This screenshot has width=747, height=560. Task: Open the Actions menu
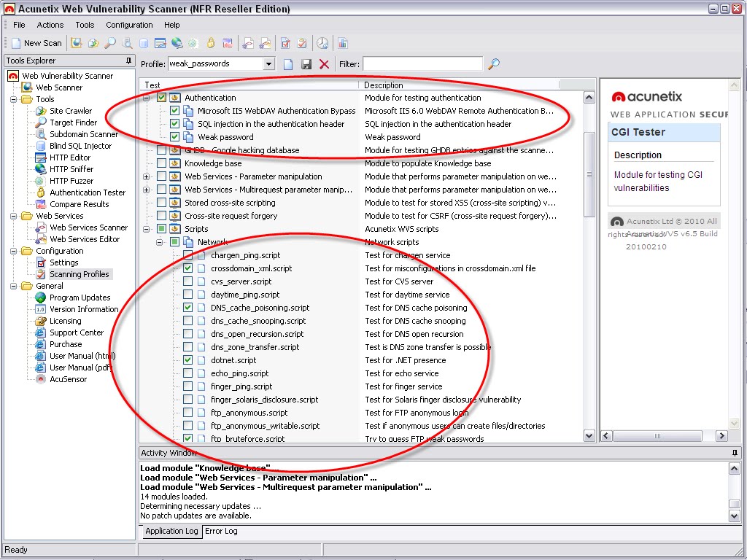point(50,25)
